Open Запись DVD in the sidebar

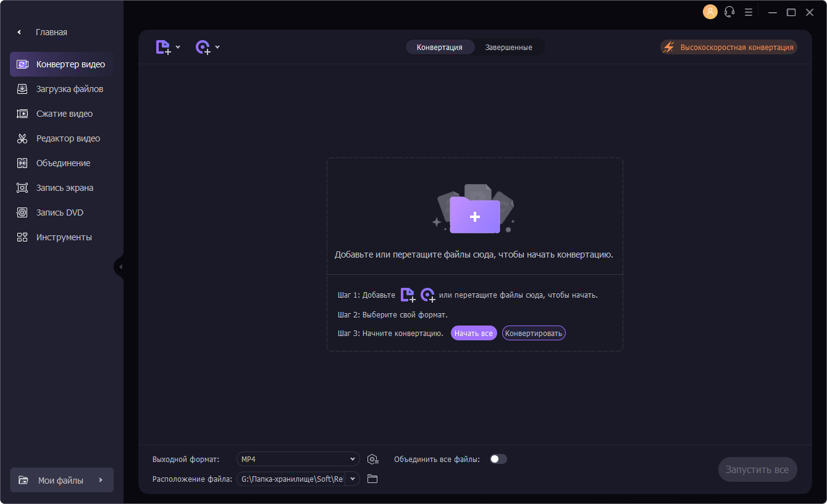(x=62, y=212)
